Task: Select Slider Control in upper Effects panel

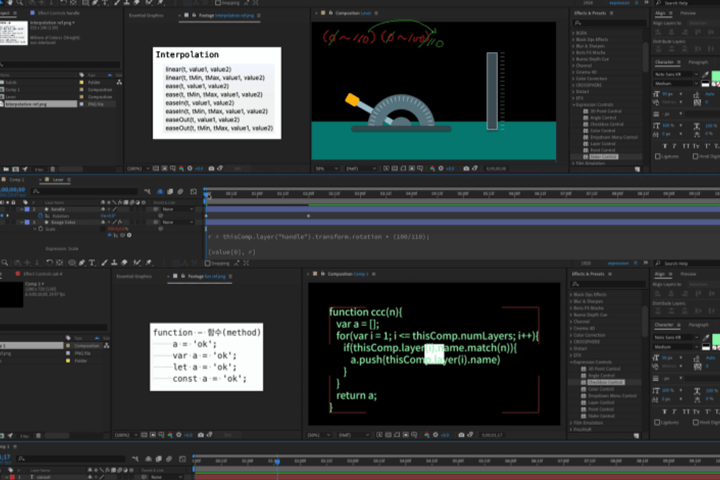Action: click(603, 157)
